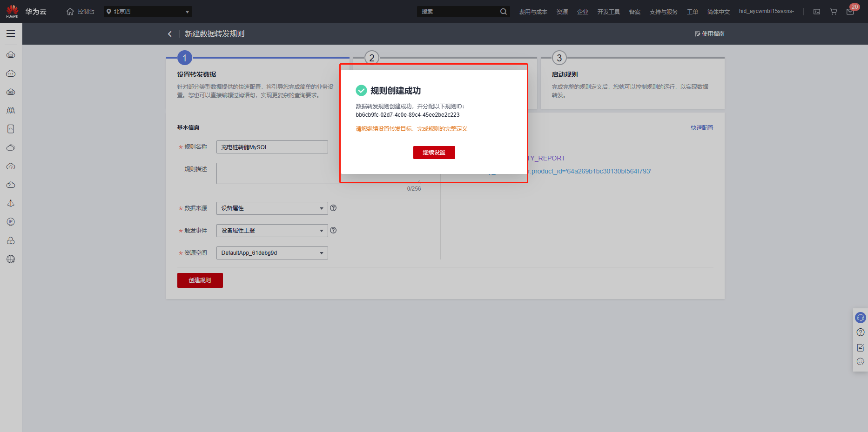Open the 资源 menu

click(562, 12)
